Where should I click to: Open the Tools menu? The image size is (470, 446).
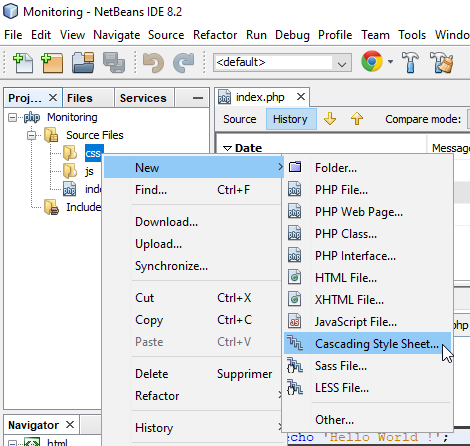412,35
